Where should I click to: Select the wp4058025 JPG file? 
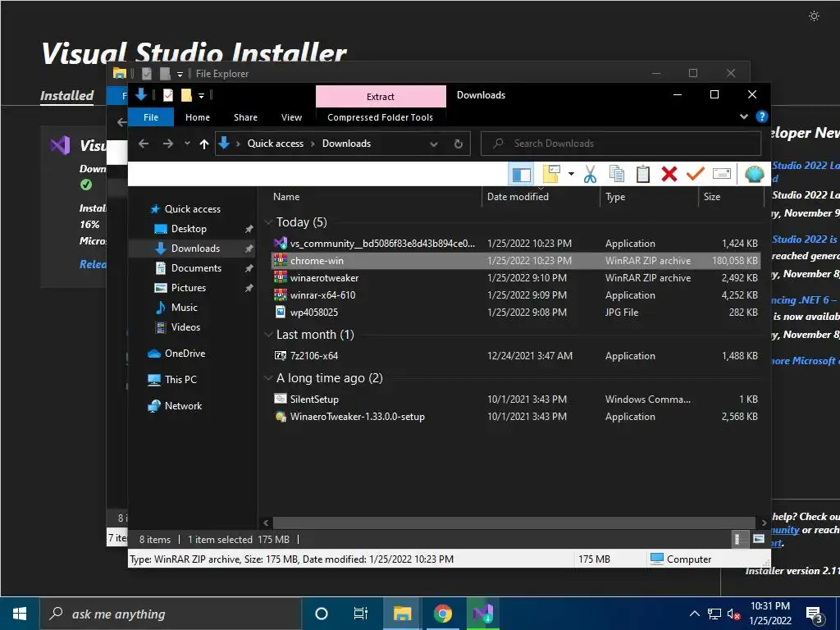[x=516, y=313]
